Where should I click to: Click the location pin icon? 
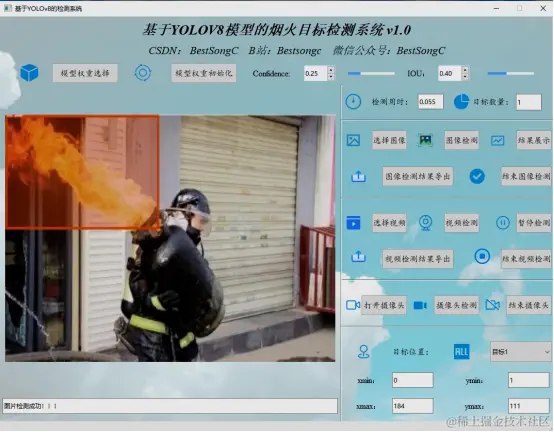(364, 351)
